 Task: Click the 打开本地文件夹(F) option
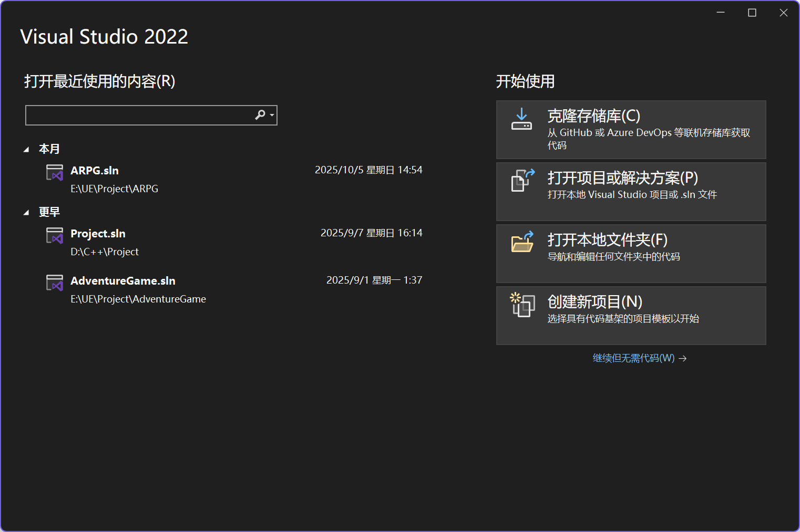(x=631, y=253)
